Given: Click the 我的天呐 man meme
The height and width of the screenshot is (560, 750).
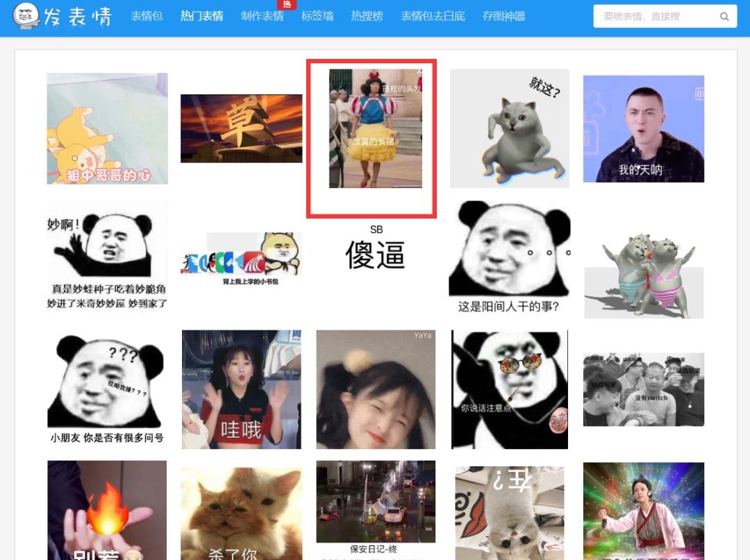Looking at the screenshot, I should [x=643, y=129].
